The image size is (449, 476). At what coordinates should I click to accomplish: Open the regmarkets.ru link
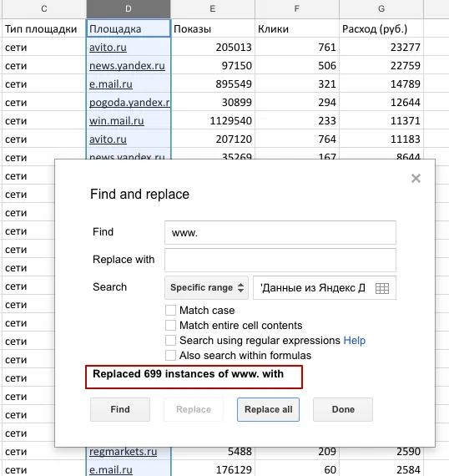[x=123, y=452]
